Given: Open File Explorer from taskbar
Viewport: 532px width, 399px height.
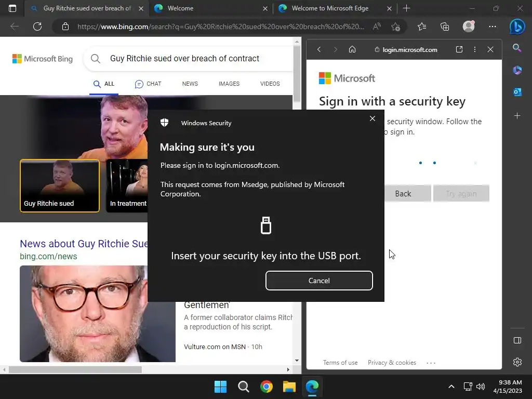Looking at the screenshot, I should 289,387.
